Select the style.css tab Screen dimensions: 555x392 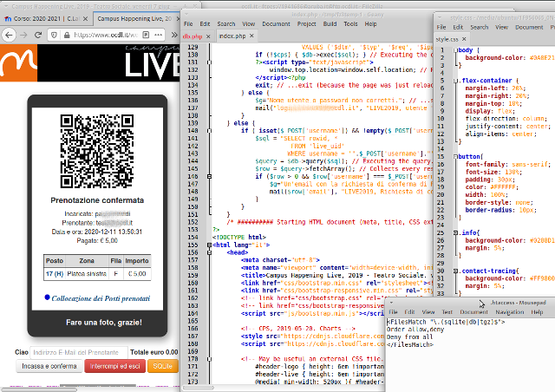(447, 39)
